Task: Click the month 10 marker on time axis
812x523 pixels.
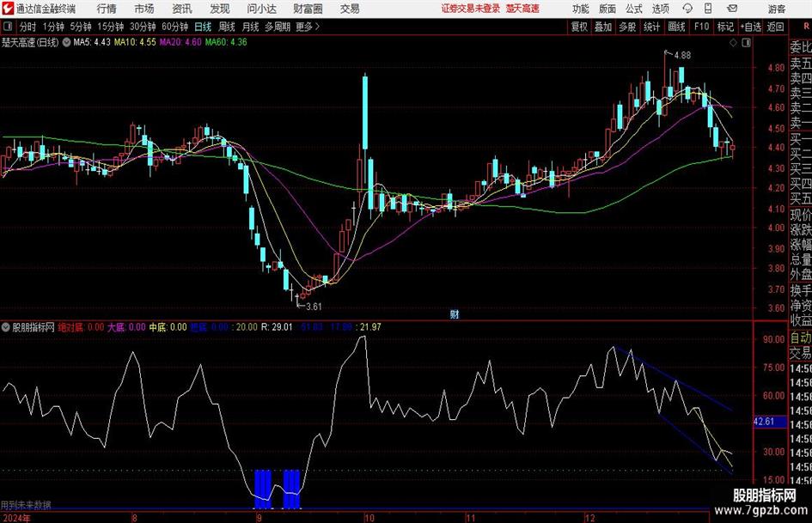Action: (369, 518)
